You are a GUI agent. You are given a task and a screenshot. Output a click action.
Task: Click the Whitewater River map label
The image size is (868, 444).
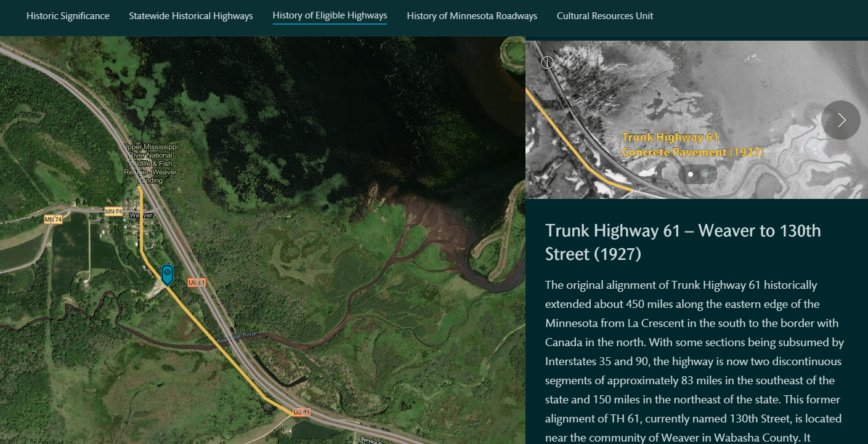point(235,338)
